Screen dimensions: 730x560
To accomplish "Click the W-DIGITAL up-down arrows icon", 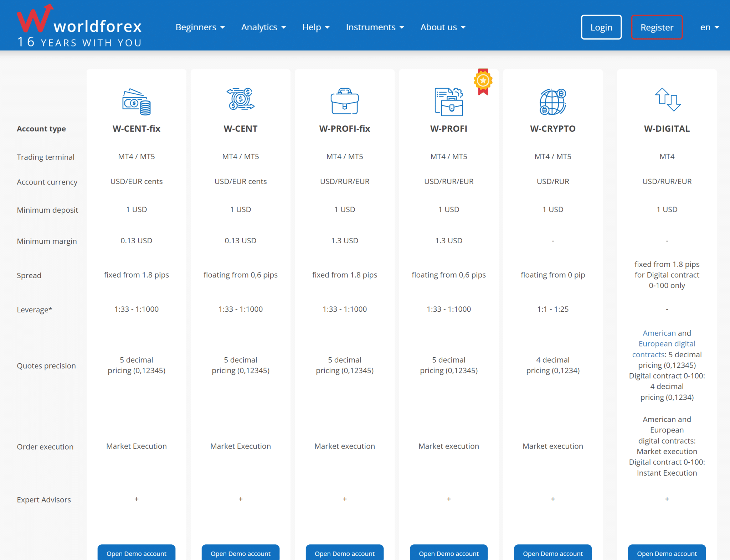I will (667, 100).
